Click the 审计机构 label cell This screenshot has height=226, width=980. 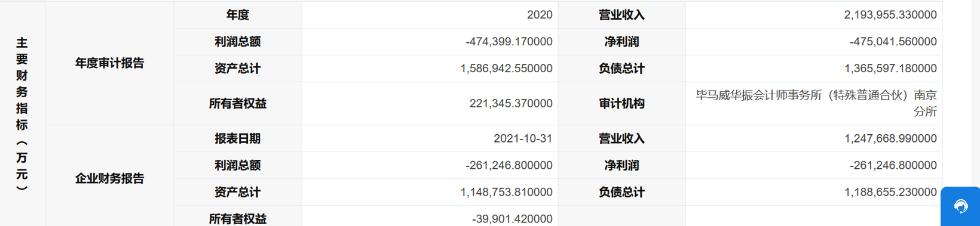tap(621, 104)
